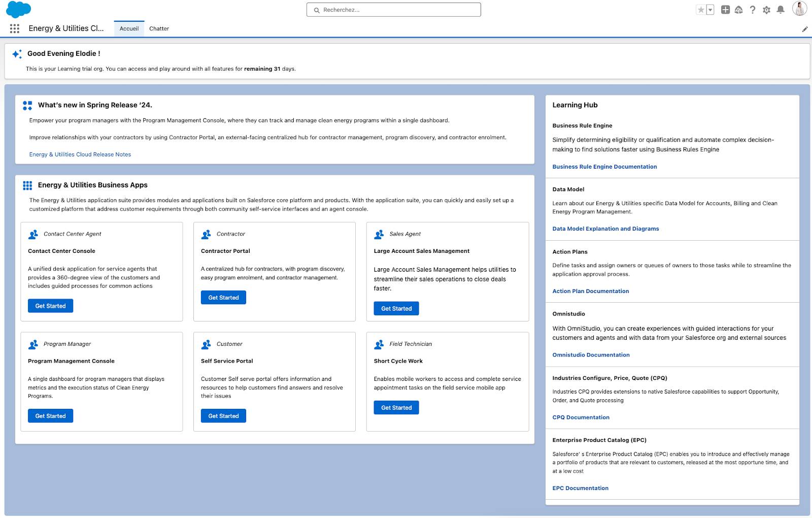Click the pencil edit page icon
Viewport: 812px width, 518px height.
pyautogui.click(x=804, y=29)
